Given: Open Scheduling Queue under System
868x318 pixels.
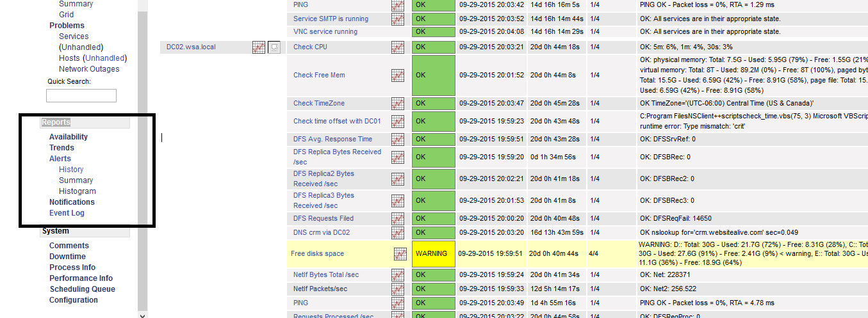Looking at the screenshot, I should (82, 289).
